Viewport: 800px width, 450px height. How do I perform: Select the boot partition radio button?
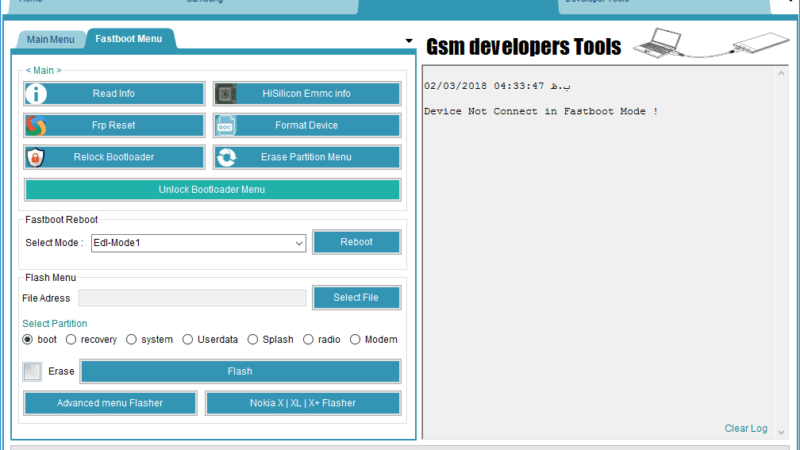[28, 339]
